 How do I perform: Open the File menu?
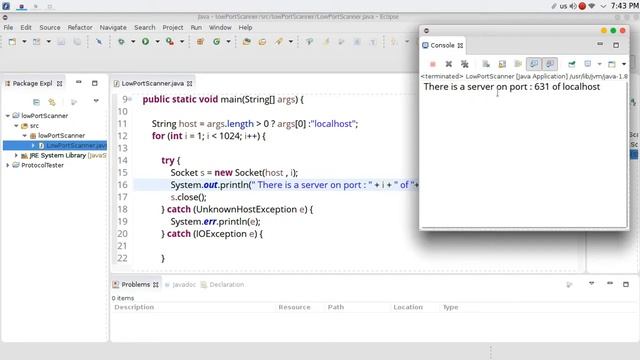point(8,27)
